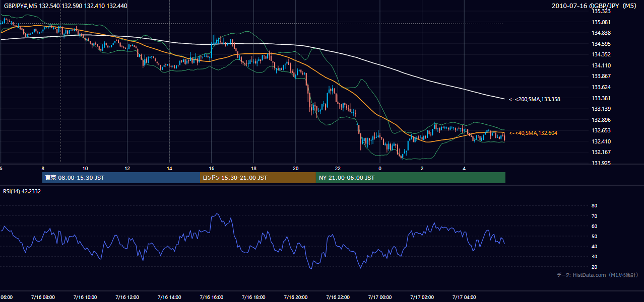Screen dimensions: 644x302
Task: Click price axis value 133.139
Action: (601, 109)
